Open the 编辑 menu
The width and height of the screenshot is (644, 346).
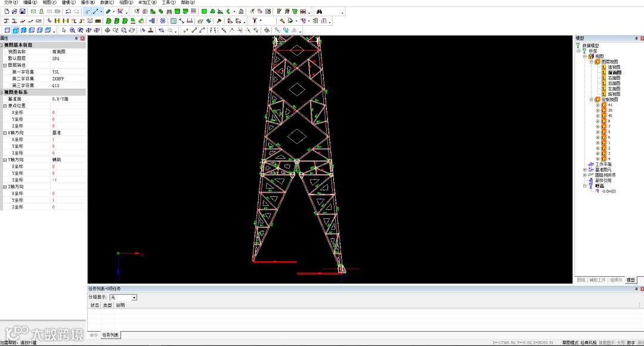(x=30, y=2)
